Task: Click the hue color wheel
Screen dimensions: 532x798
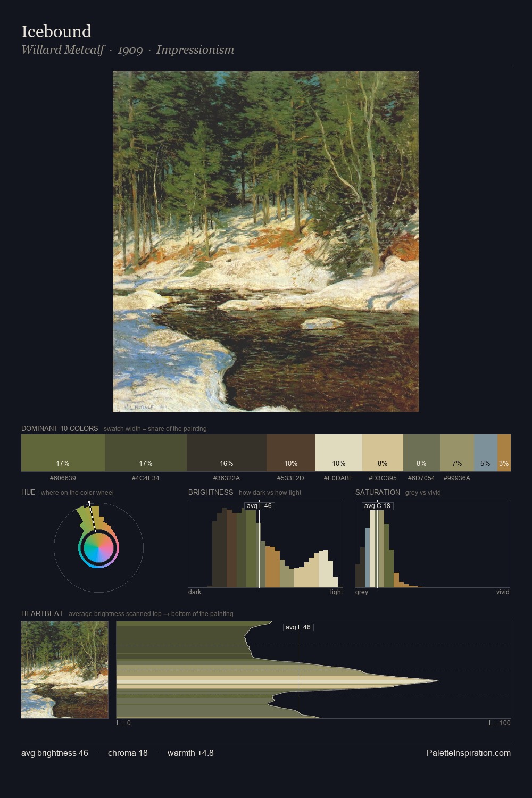Action: coord(98,547)
